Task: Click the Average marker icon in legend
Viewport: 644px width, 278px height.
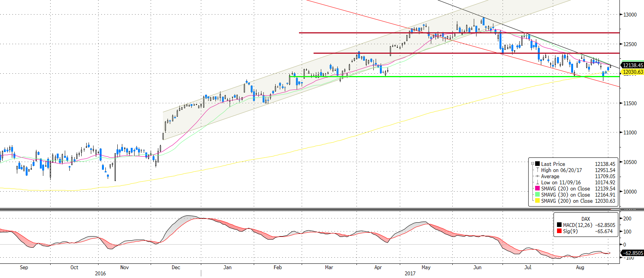Action: tap(537, 176)
